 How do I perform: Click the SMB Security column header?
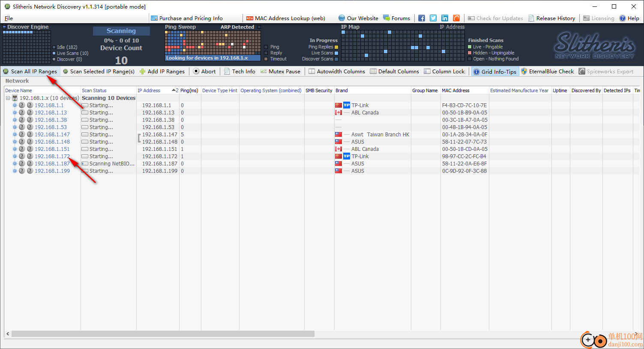(319, 90)
